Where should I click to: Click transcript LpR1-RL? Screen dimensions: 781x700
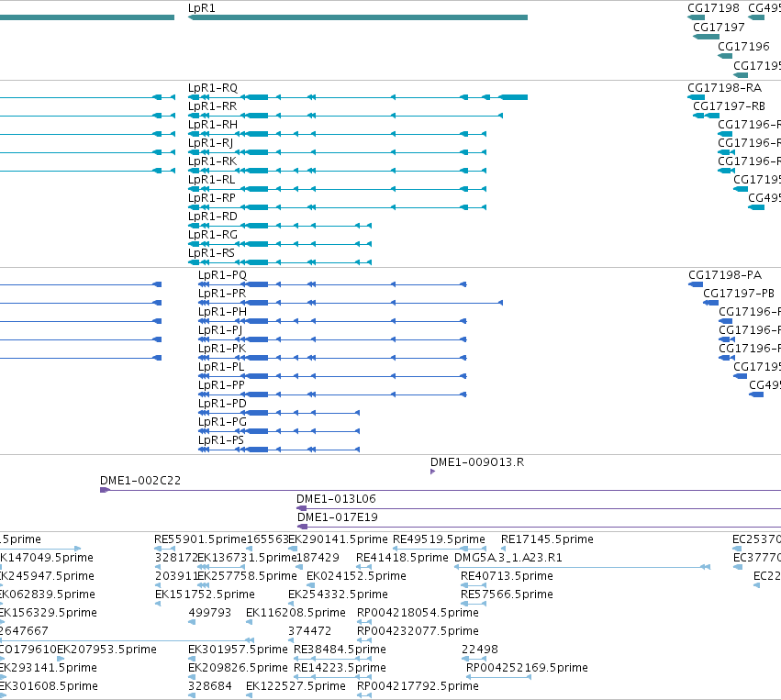[x=211, y=180]
